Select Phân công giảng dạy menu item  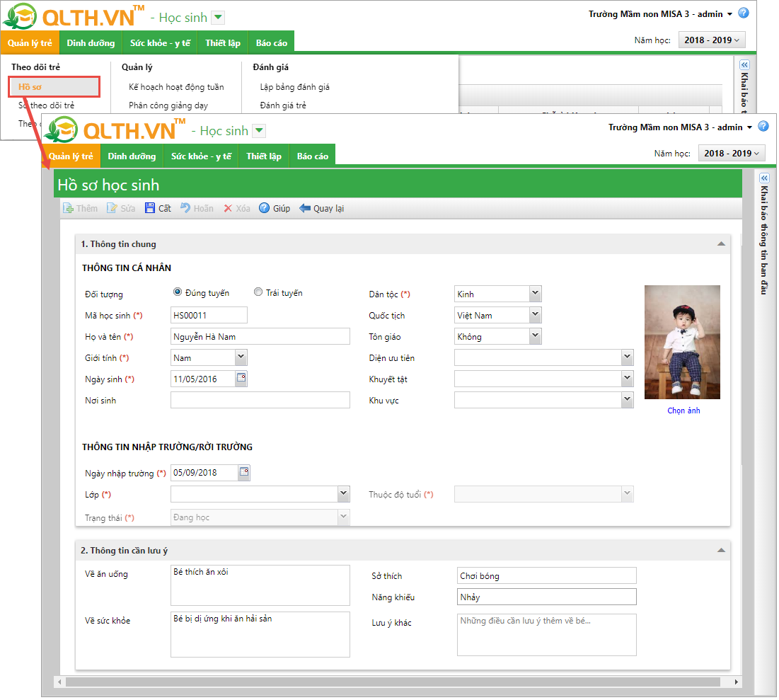click(168, 105)
